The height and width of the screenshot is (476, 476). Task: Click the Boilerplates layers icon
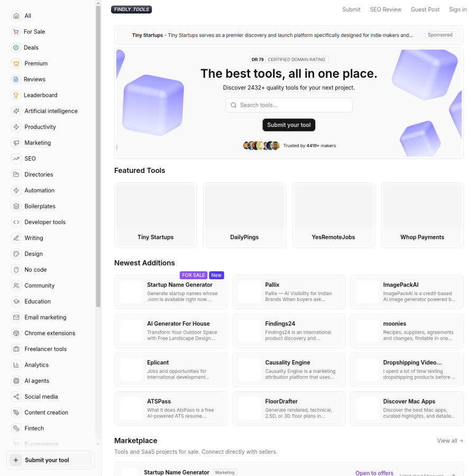point(16,206)
